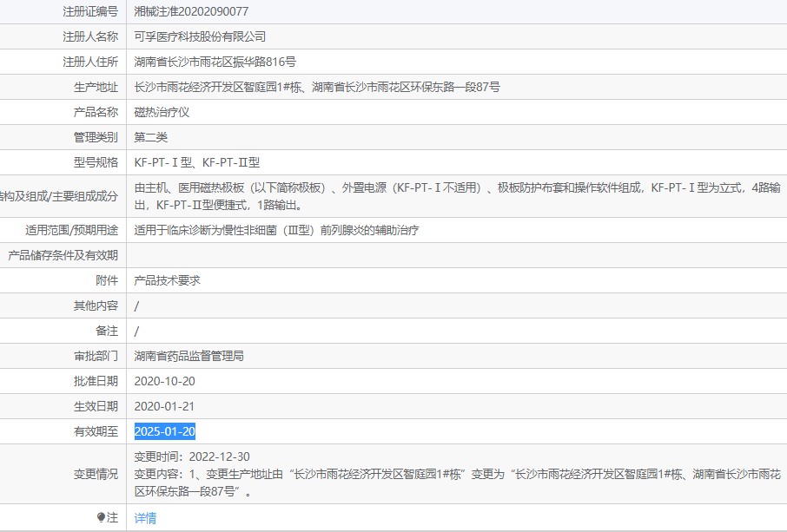Click the 审批部门 label
Screen dimensions: 787x532
96,356
